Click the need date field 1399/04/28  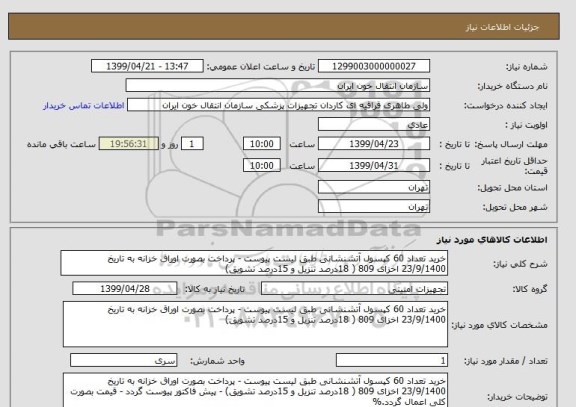(125, 289)
